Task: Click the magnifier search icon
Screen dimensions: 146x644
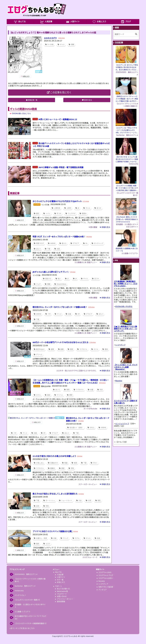Action: pyautogui.click(x=136, y=34)
